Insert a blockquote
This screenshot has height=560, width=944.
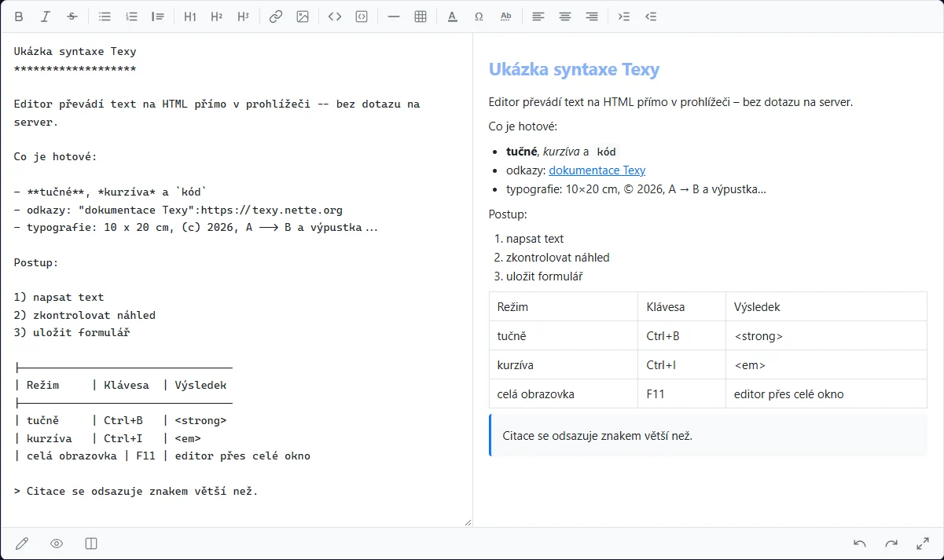point(158,16)
